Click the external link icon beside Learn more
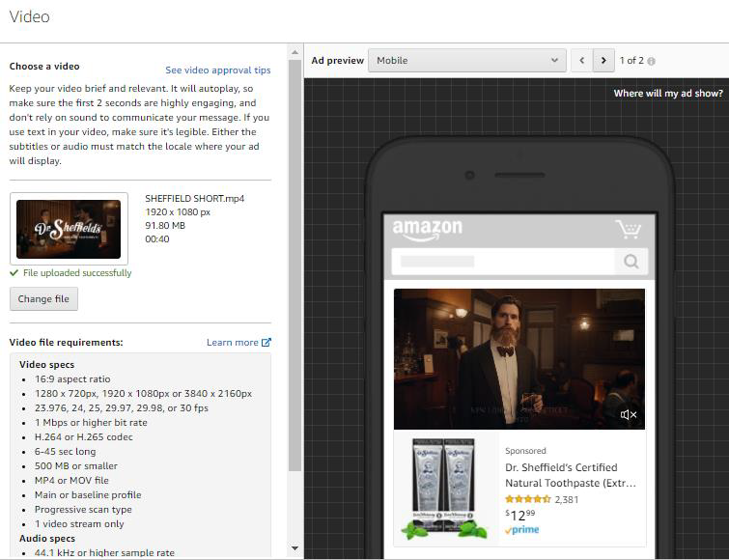Viewport: 729px width, 560px height. click(266, 343)
